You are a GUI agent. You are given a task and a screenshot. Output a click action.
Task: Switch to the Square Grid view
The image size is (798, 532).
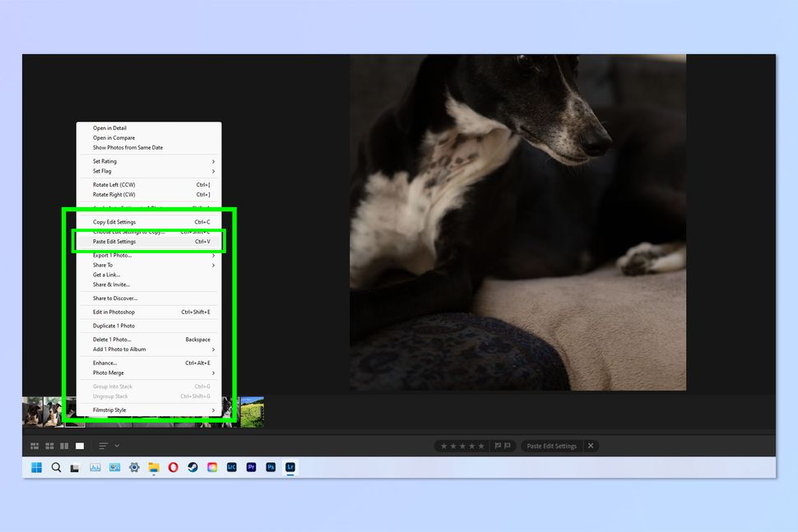(x=49, y=446)
